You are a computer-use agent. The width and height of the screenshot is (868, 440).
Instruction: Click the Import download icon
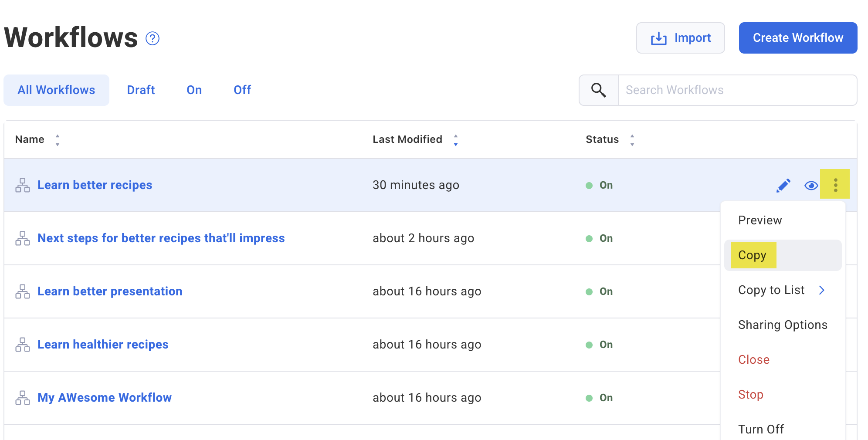(x=658, y=38)
